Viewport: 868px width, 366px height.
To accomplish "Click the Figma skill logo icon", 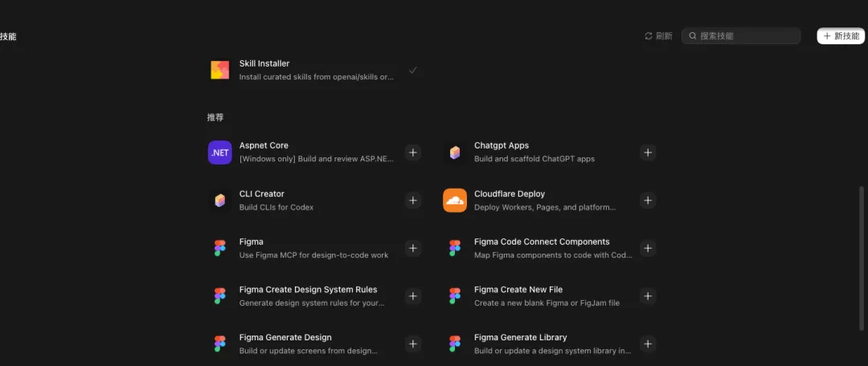I will click(x=219, y=248).
